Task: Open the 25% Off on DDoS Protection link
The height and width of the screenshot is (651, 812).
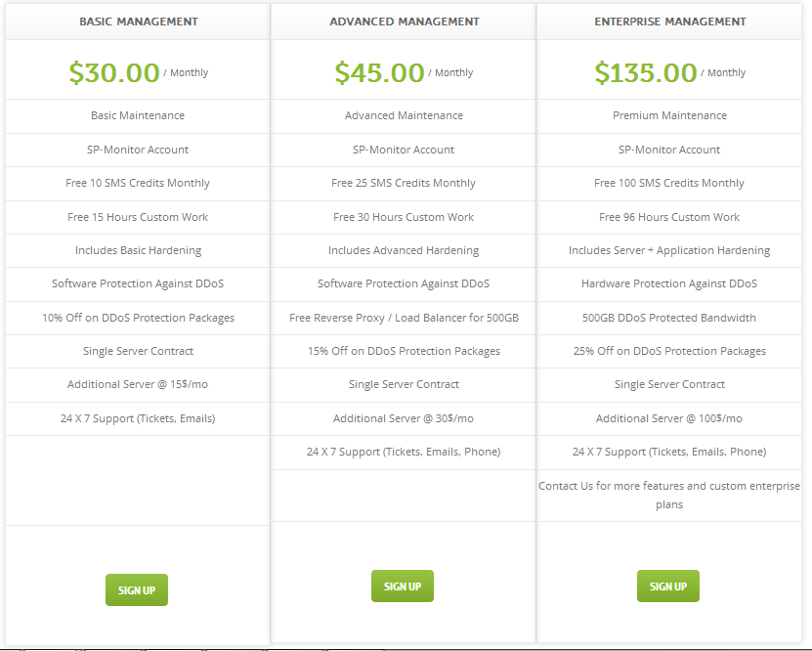Action: coord(669,351)
